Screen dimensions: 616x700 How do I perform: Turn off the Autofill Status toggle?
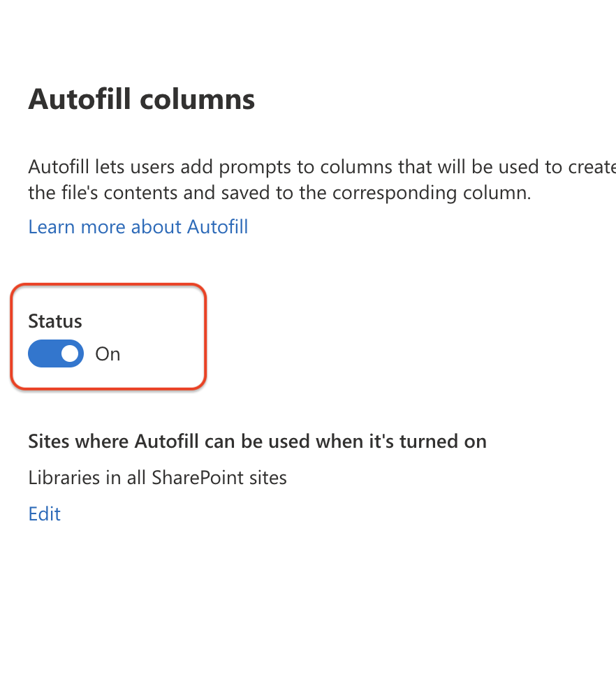pos(56,353)
